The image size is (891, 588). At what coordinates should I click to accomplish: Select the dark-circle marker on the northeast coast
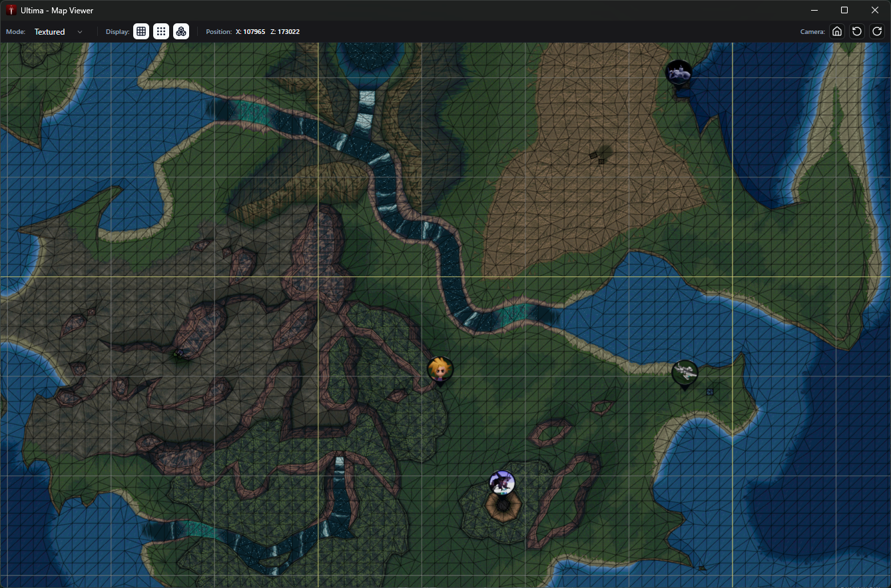pyautogui.click(x=679, y=73)
